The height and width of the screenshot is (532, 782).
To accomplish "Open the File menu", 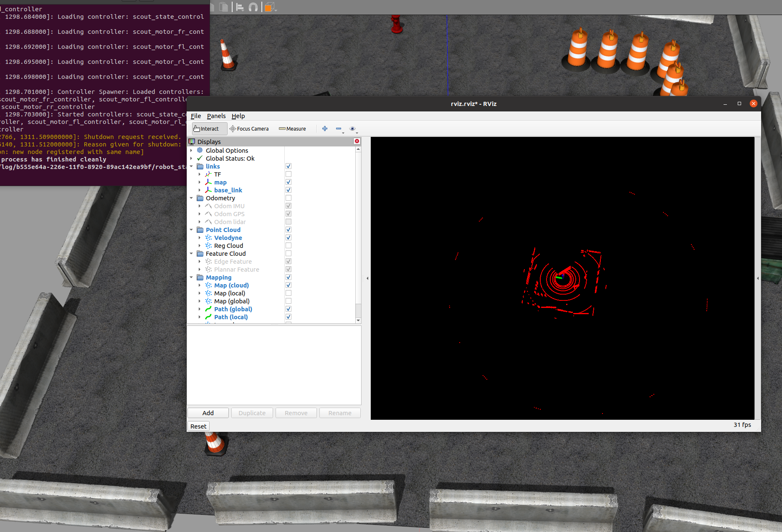I will tap(196, 116).
